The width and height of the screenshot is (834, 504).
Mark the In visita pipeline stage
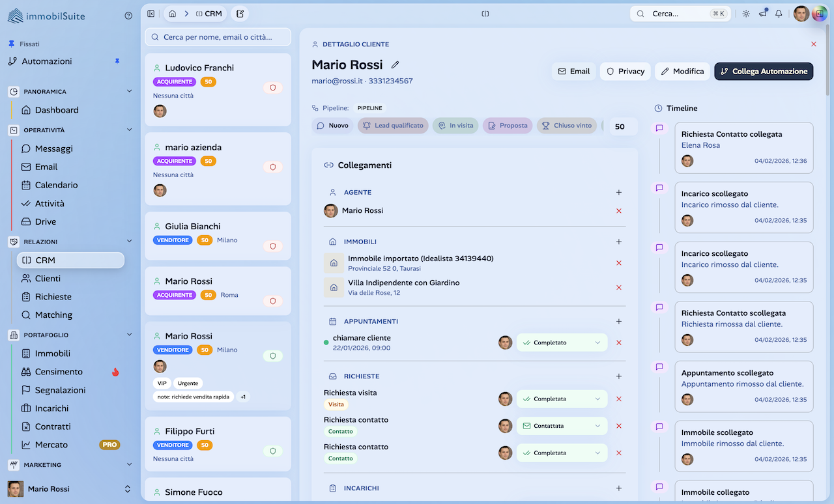coord(455,125)
